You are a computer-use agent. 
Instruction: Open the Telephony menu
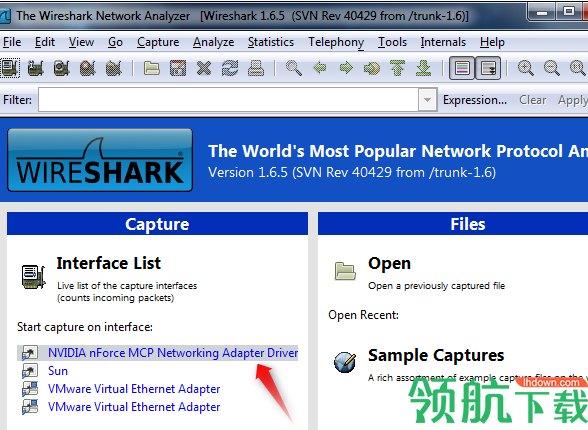pos(336,42)
